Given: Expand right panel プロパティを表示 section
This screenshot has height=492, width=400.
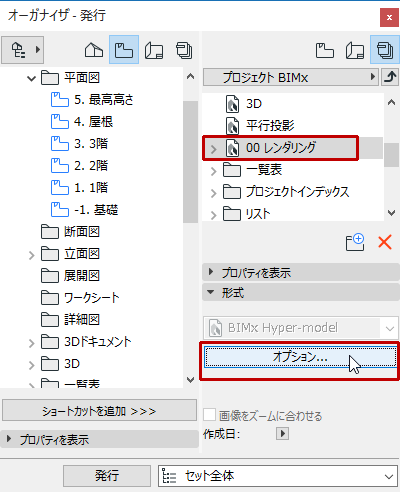Looking at the screenshot, I should [x=300, y=272].
